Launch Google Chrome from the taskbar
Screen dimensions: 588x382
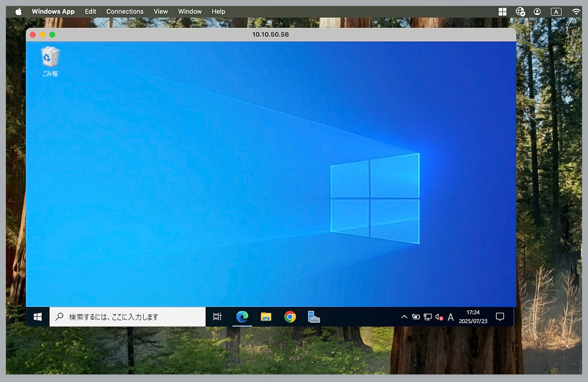coord(290,317)
